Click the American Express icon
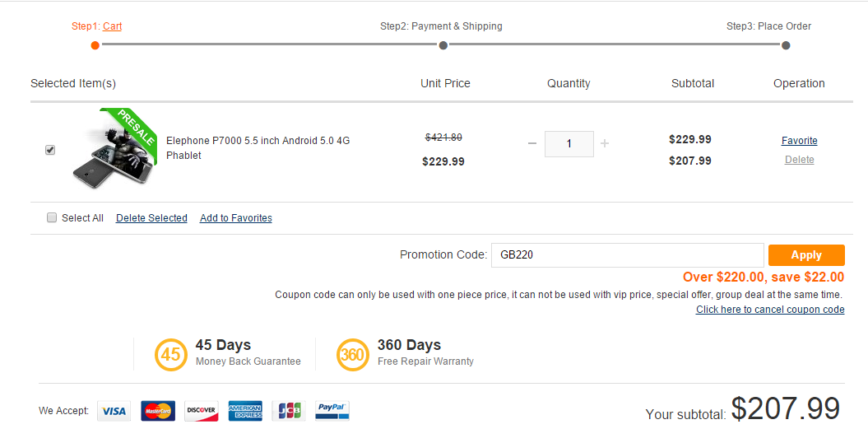This screenshot has height=443, width=868. [x=245, y=411]
